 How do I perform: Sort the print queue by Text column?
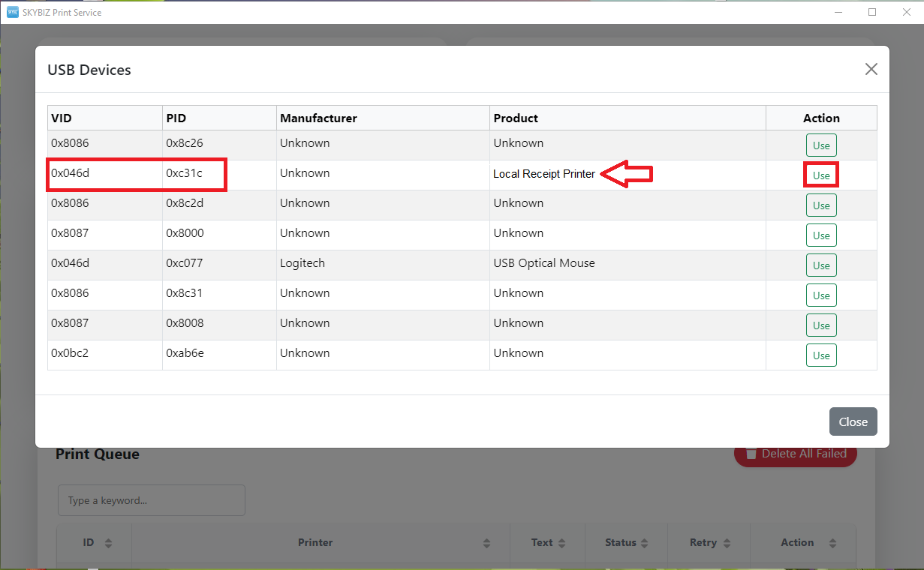[x=563, y=543]
